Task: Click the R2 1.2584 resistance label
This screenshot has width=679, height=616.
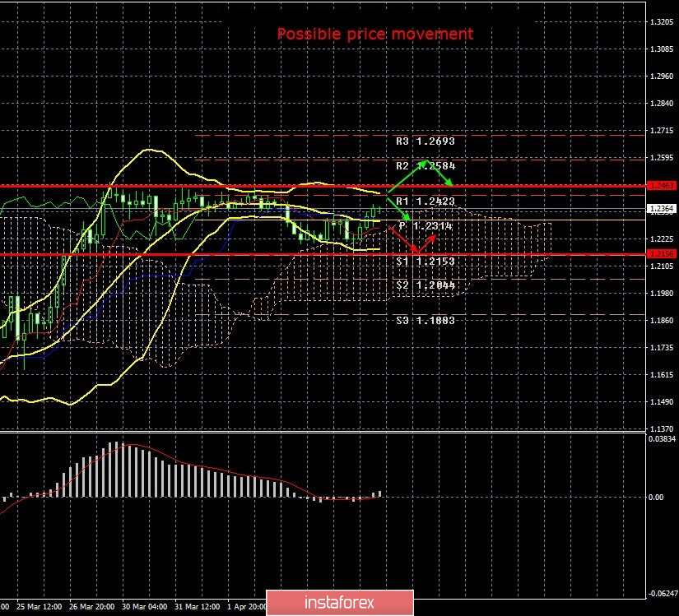Action: 425,165
